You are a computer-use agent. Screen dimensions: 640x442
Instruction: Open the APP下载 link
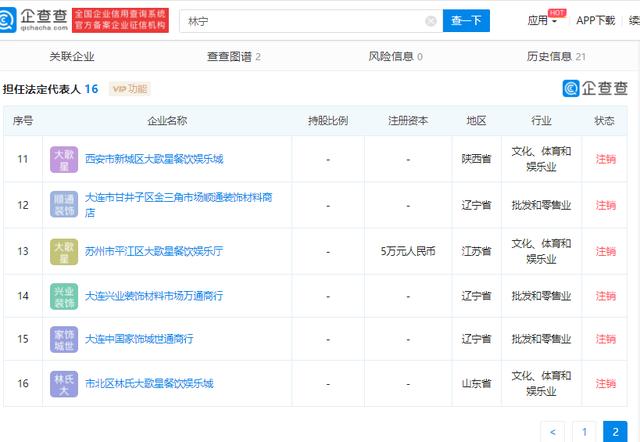click(596, 20)
